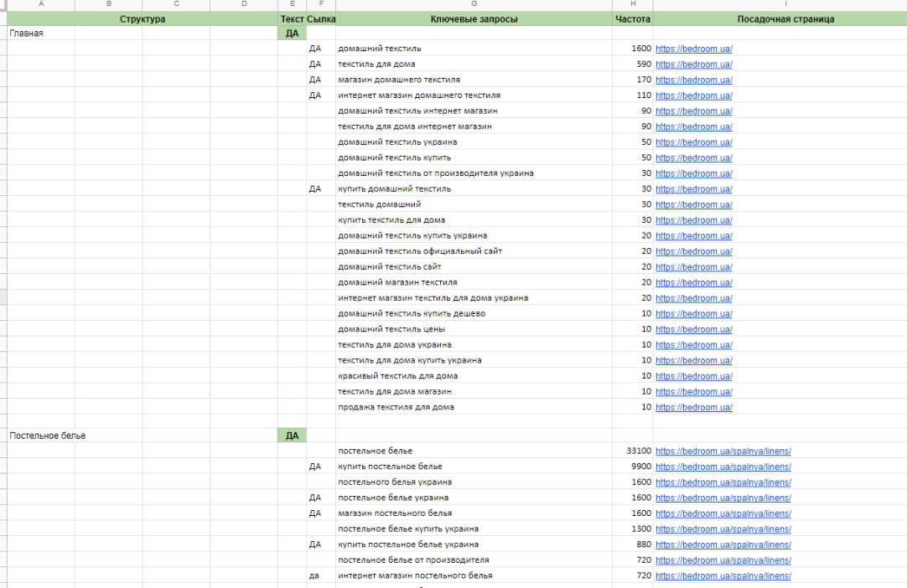Select the 'Ключевые запросы' header cell

[x=474, y=19]
